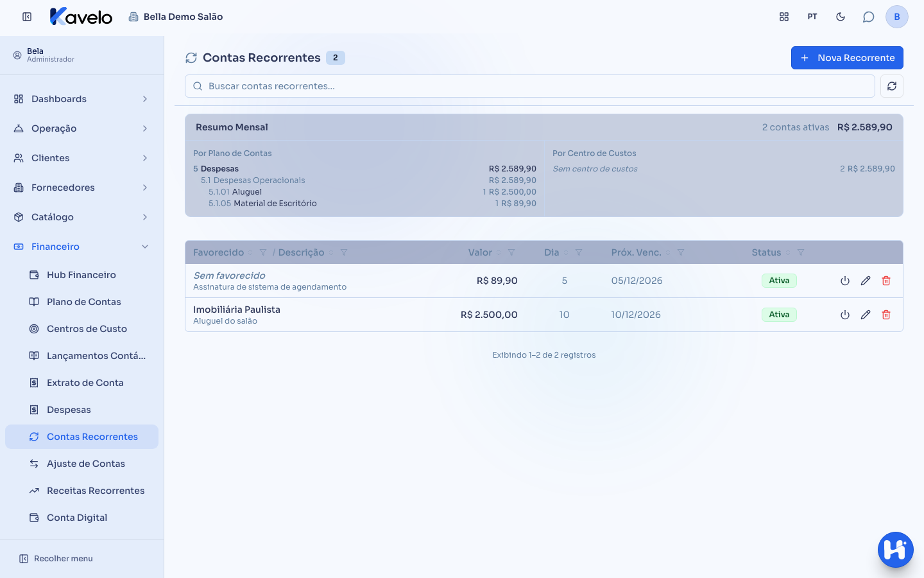Expand the Fornecedores menu
The width and height of the screenshot is (924, 578).
81,188
